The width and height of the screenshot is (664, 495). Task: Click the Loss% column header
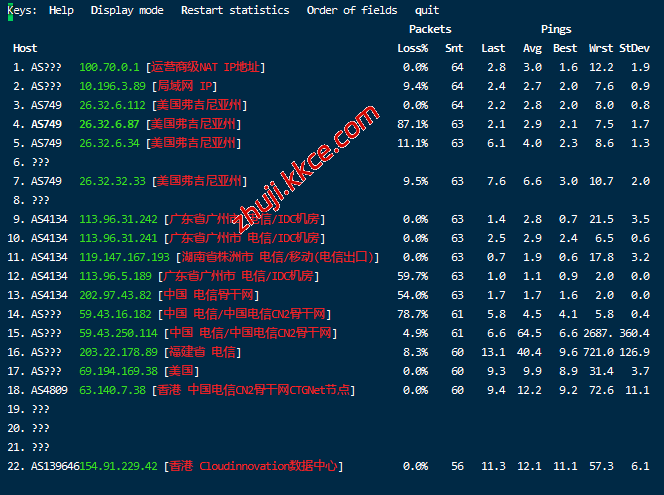tap(412, 48)
